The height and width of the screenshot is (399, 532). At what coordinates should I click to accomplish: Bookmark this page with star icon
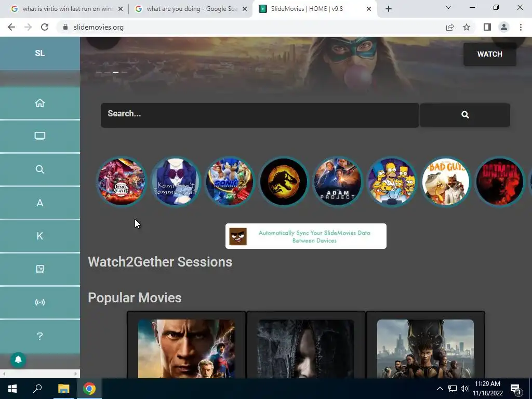pyautogui.click(x=467, y=27)
